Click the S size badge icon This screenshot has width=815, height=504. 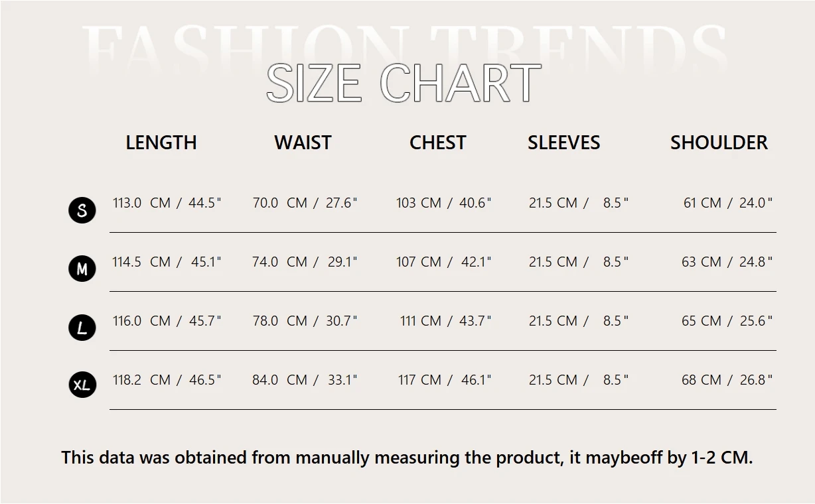tap(82, 210)
